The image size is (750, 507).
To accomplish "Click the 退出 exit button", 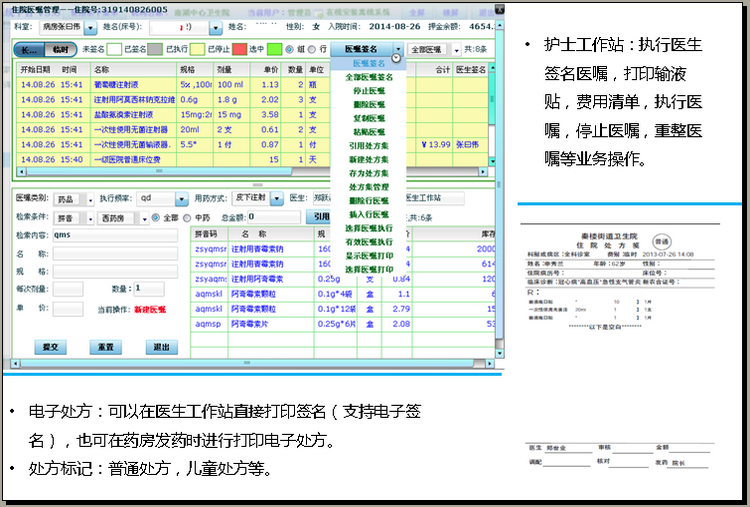I will 161,347.
